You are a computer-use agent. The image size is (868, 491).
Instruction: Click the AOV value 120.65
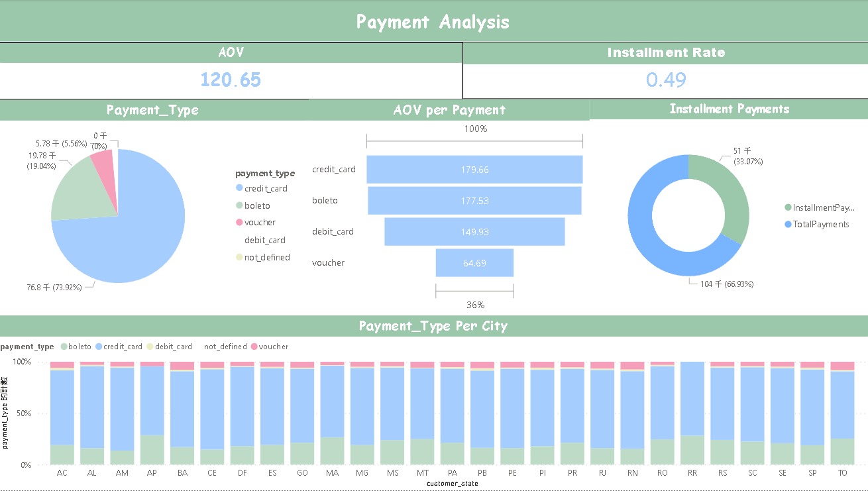230,80
